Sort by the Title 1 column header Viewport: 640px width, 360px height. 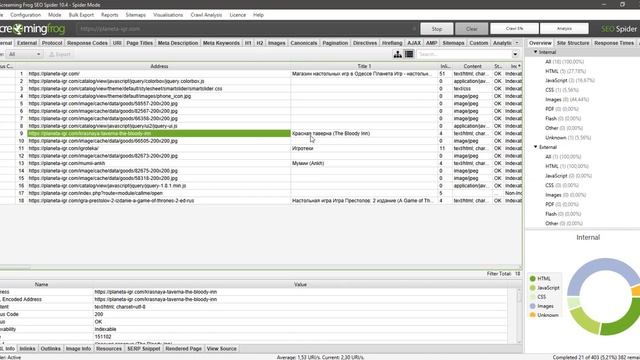(364, 66)
